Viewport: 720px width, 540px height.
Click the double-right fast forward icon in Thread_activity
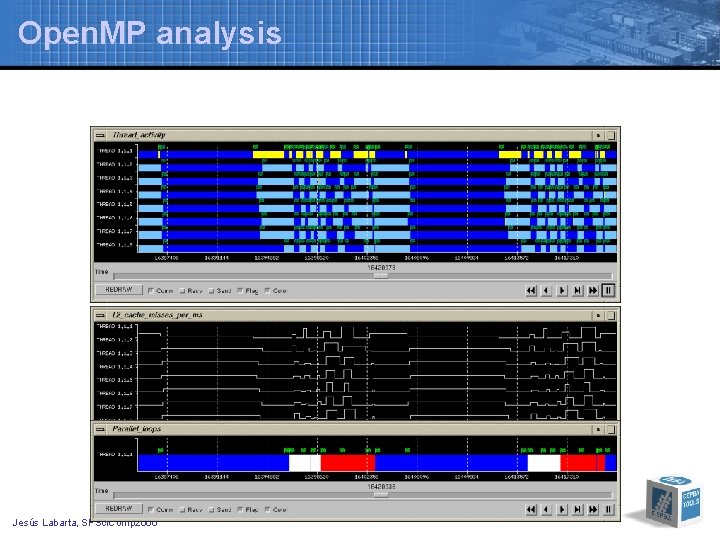(593, 290)
